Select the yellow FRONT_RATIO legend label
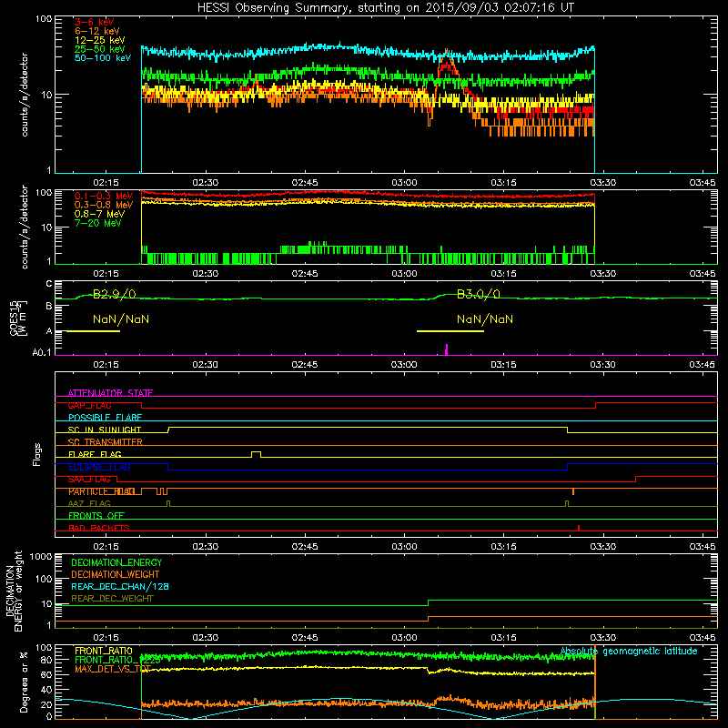This screenshot has width=728, height=728. click(x=104, y=651)
